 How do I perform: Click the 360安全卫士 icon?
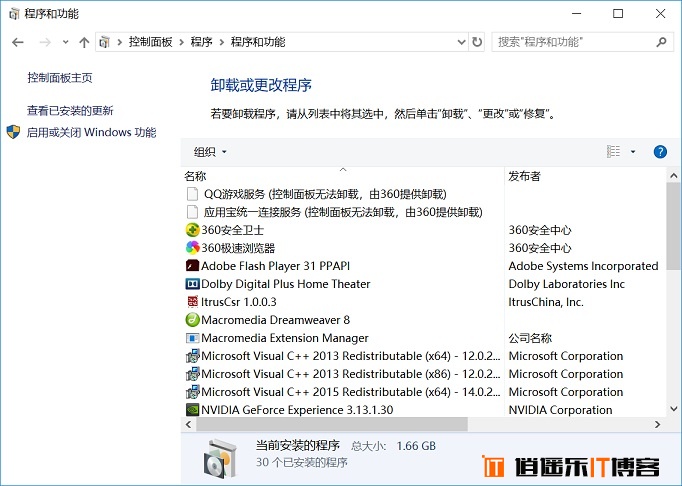(192, 230)
